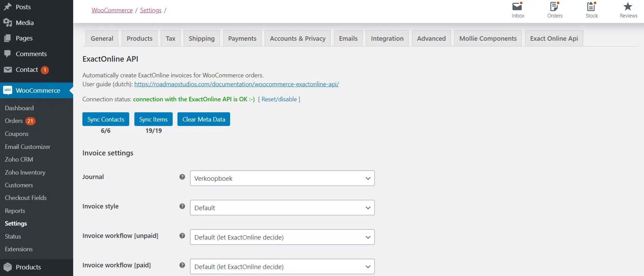Click the 19/19 items sync count
The width and height of the screenshot is (644, 276).
pyautogui.click(x=154, y=131)
